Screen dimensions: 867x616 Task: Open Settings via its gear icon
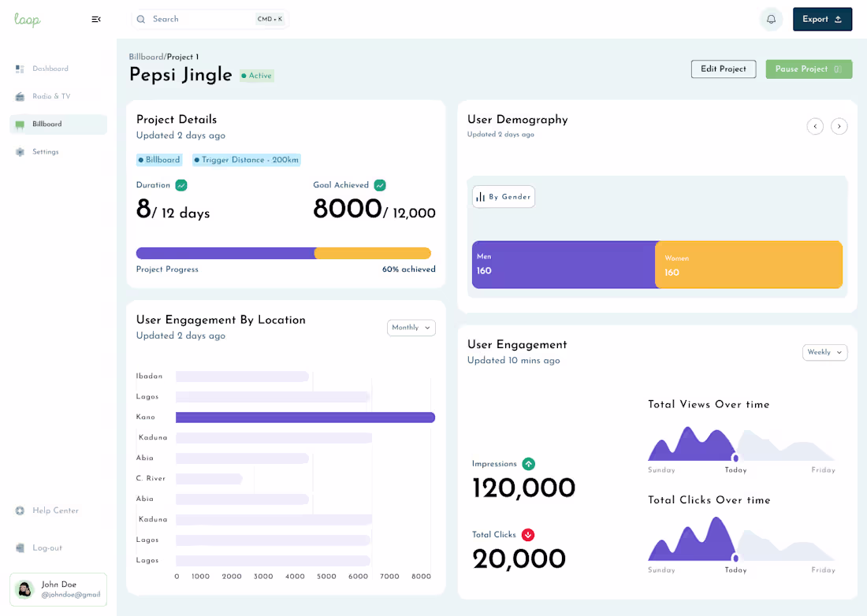pyautogui.click(x=19, y=151)
